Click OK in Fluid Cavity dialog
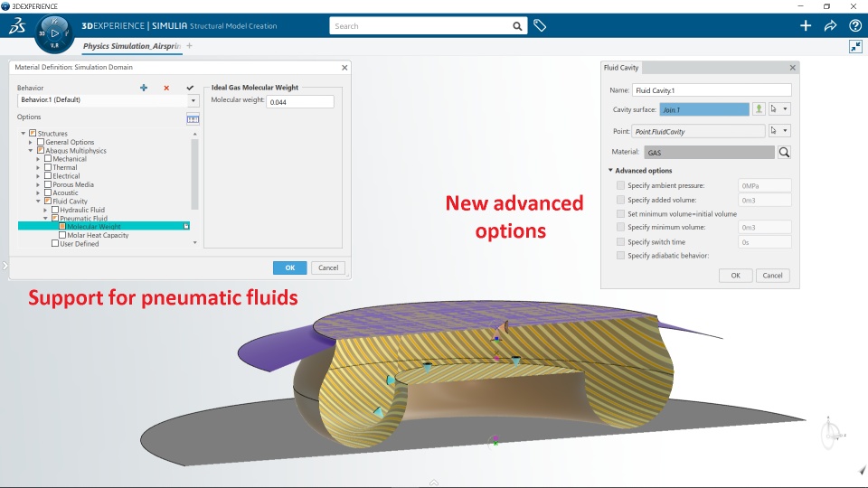 pyautogui.click(x=736, y=276)
